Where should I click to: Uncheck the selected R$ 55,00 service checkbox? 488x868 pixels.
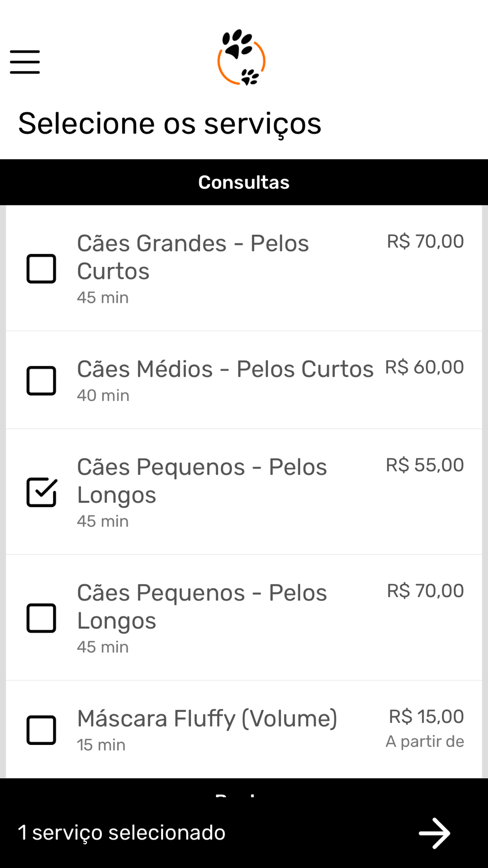pos(41,492)
